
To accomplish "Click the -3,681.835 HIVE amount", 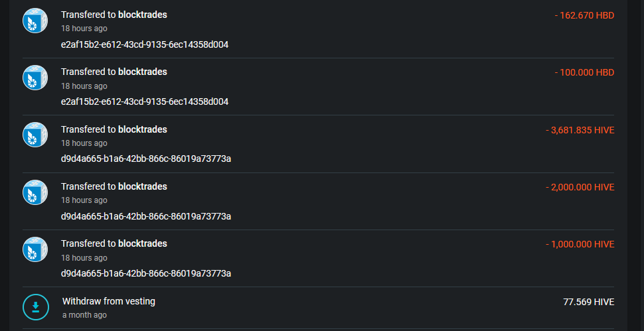I will click(x=580, y=131).
